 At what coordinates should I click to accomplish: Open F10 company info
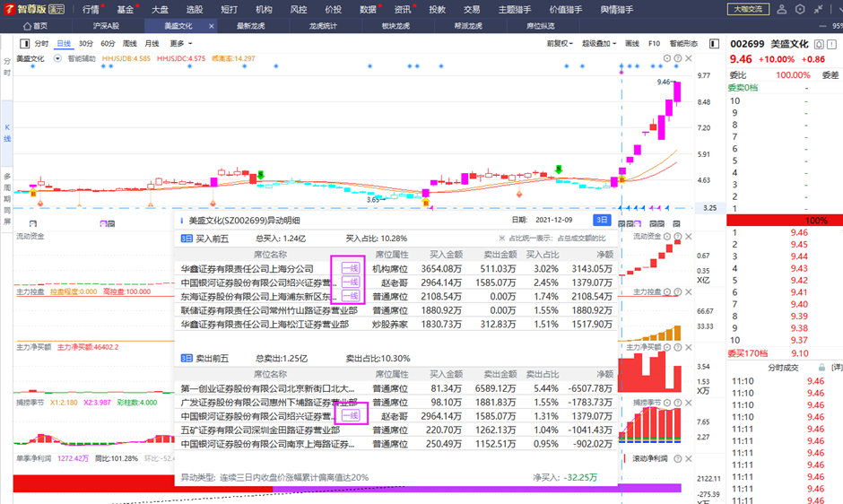[x=654, y=44]
